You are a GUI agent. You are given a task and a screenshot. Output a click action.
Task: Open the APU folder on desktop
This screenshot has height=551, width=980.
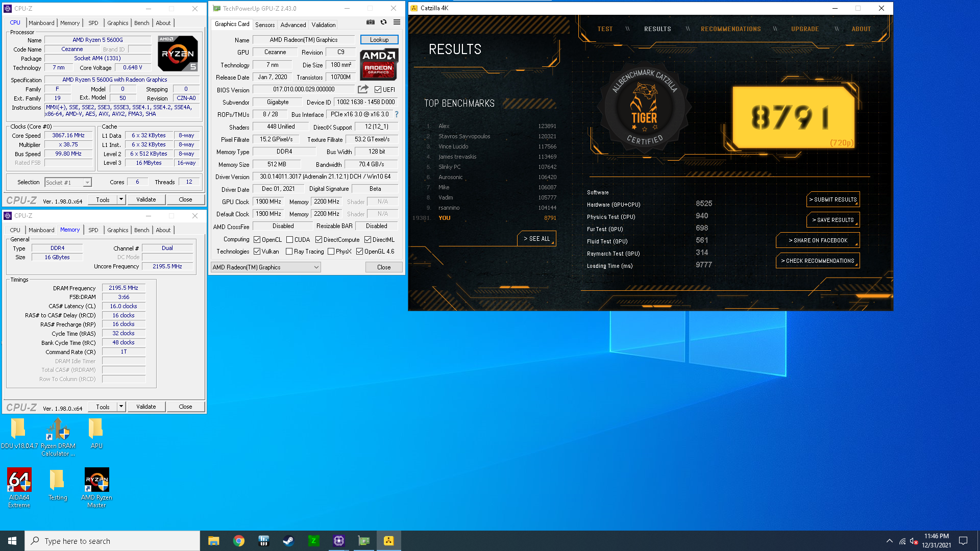(96, 434)
